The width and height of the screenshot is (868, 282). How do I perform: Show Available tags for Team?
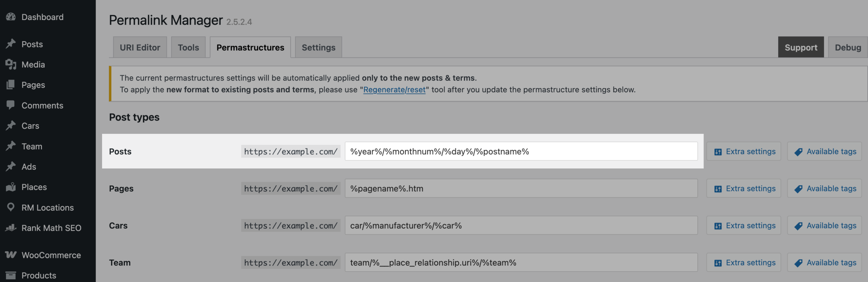pos(825,263)
